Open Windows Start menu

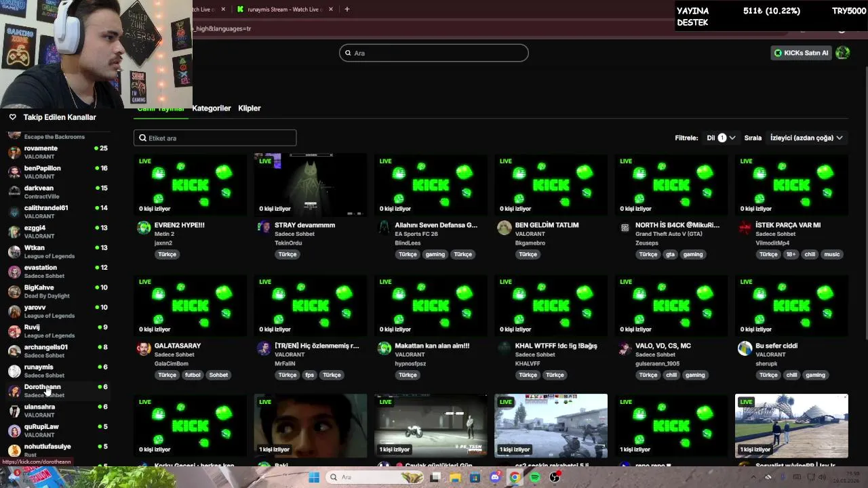(x=314, y=477)
